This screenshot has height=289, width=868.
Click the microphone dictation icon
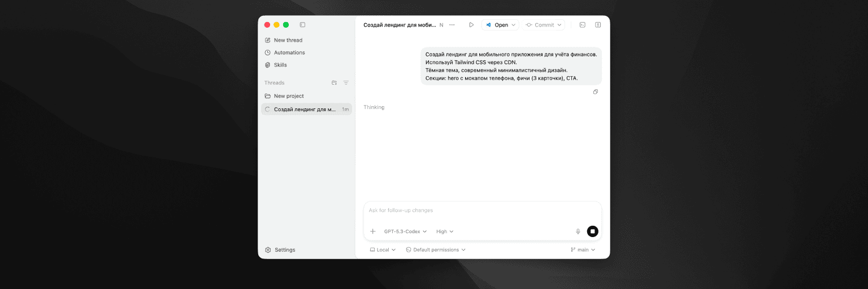[x=578, y=231]
